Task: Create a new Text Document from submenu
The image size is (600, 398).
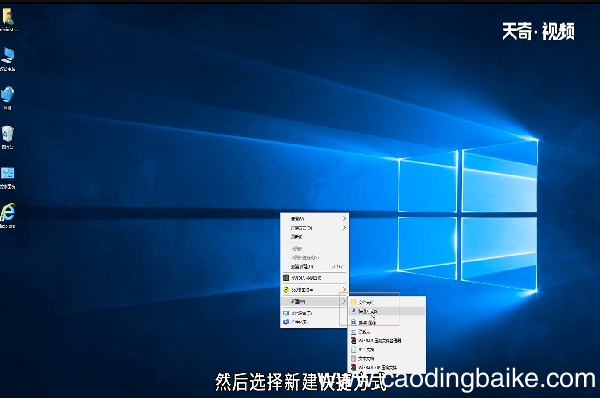Action: 386,359
